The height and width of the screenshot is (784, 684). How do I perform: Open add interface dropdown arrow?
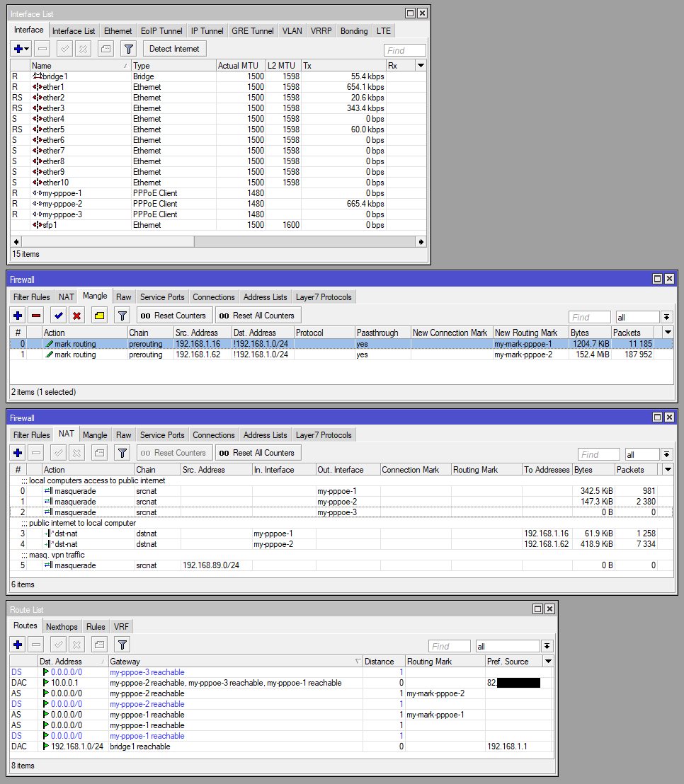click(x=27, y=49)
